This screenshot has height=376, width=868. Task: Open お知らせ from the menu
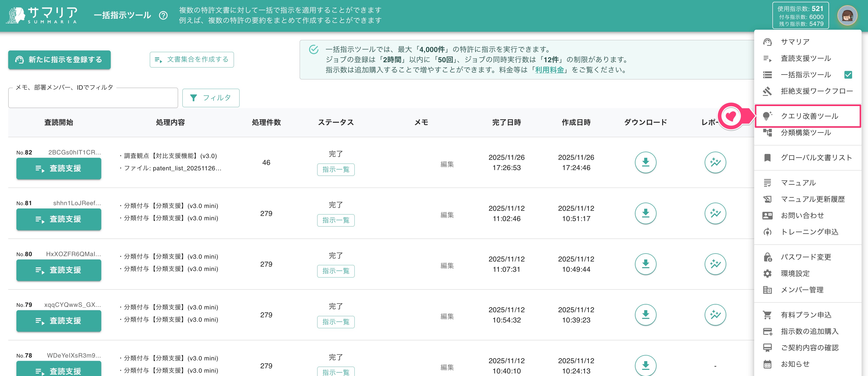click(x=808, y=364)
